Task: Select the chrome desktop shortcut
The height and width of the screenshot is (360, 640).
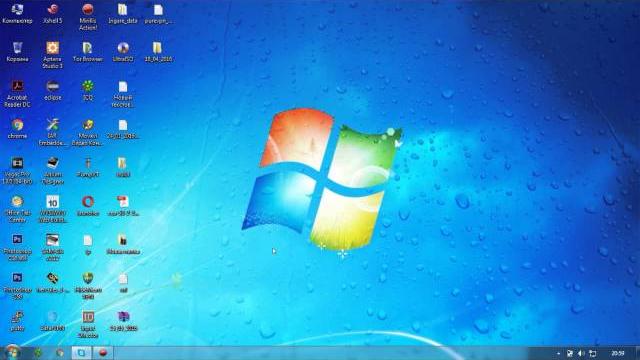Action: (x=17, y=129)
